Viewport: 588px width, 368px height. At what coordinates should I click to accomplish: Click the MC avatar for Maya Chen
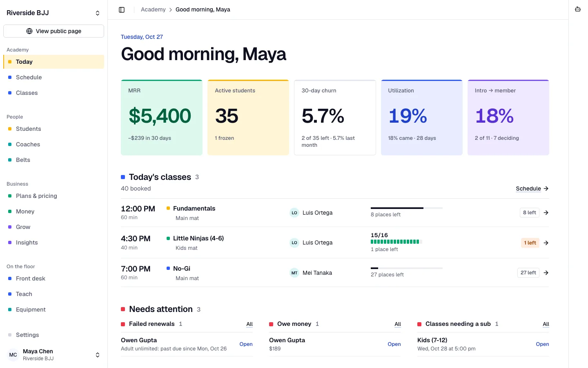pos(13,355)
